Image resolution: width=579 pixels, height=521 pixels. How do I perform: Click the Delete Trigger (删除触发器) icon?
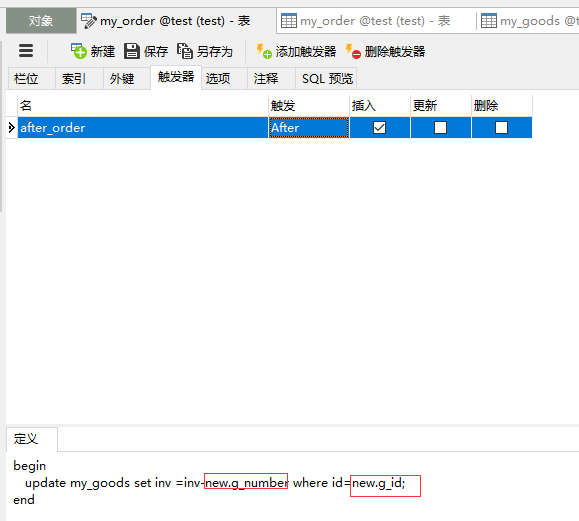[353, 51]
